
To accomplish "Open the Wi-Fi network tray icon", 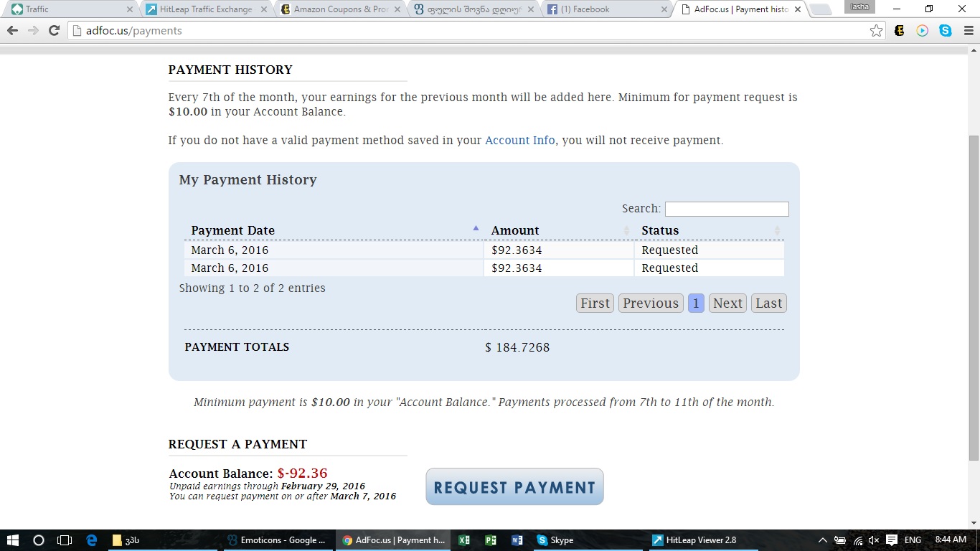I will coord(857,540).
